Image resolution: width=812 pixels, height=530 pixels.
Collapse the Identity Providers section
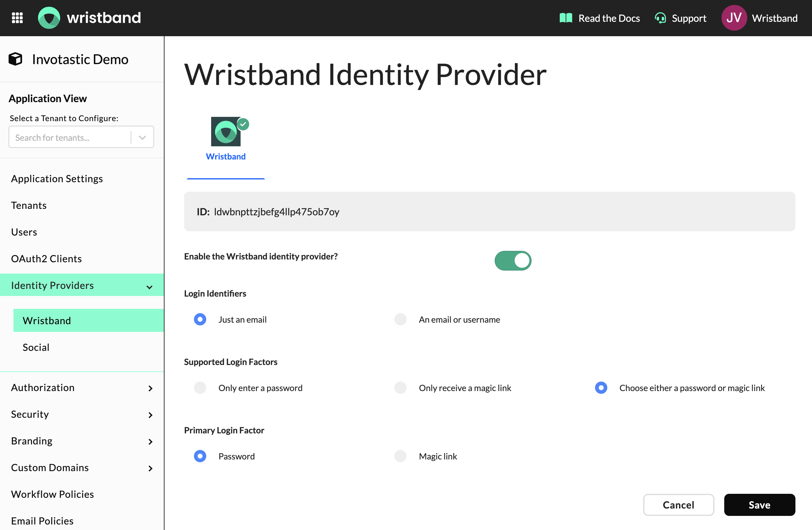(149, 287)
